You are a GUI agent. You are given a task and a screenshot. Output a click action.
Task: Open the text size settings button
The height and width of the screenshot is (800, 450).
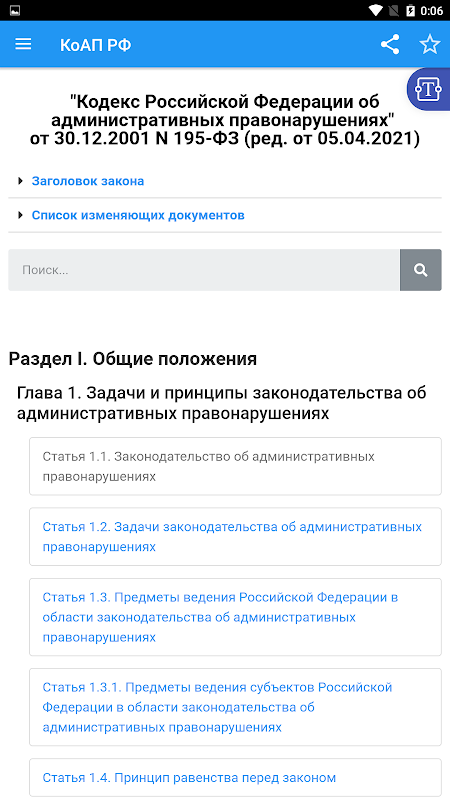click(x=429, y=89)
